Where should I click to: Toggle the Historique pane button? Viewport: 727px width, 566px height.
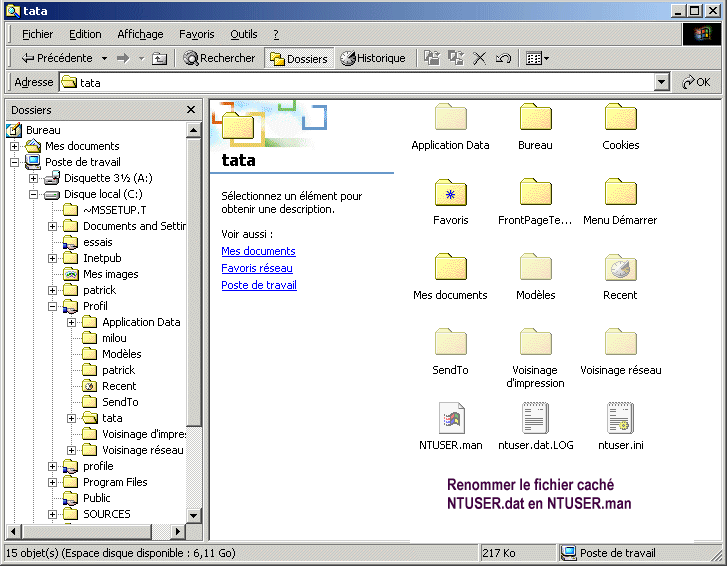(x=372, y=58)
